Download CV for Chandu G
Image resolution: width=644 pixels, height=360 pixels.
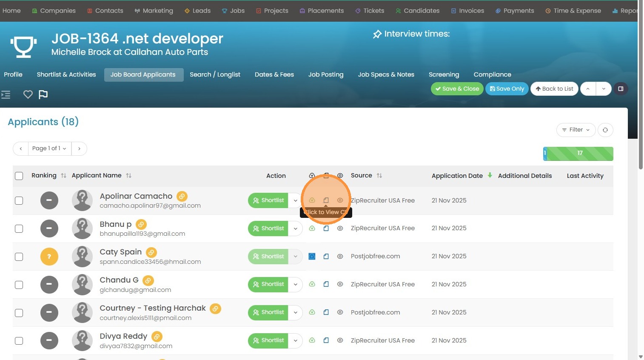click(x=312, y=284)
